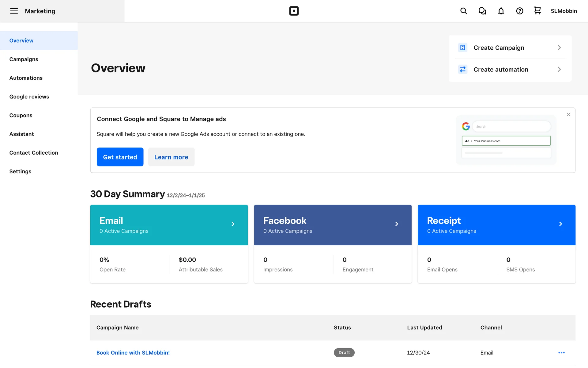588x368 pixels.
Task: Go to Campaigns in the sidebar
Action: coord(24,59)
